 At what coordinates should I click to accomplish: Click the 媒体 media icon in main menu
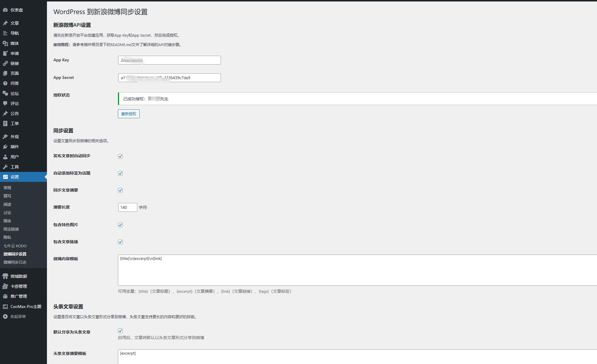(5, 43)
